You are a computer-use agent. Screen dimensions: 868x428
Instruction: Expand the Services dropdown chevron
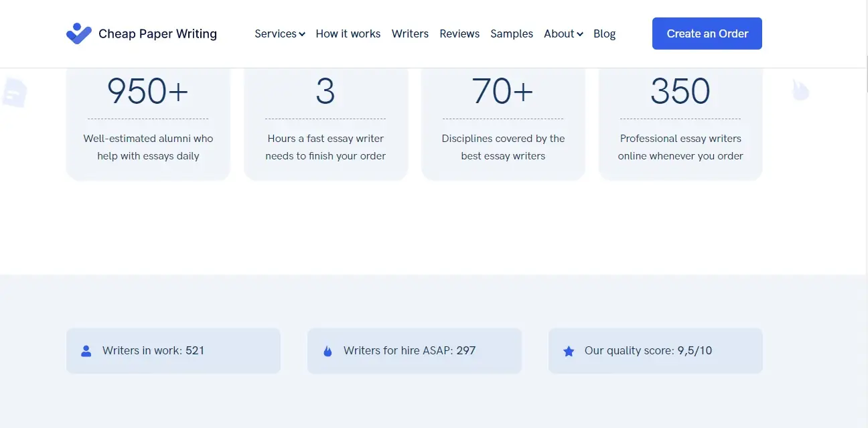pos(302,34)
